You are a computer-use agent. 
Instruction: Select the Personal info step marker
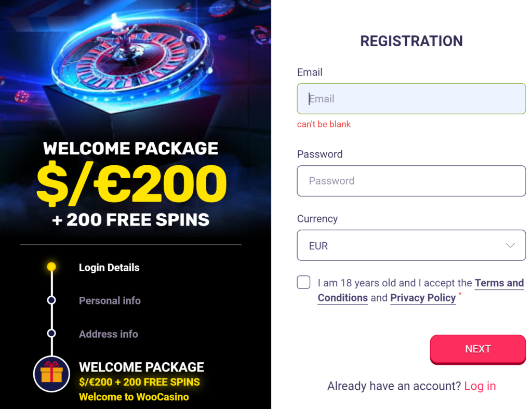51,300
